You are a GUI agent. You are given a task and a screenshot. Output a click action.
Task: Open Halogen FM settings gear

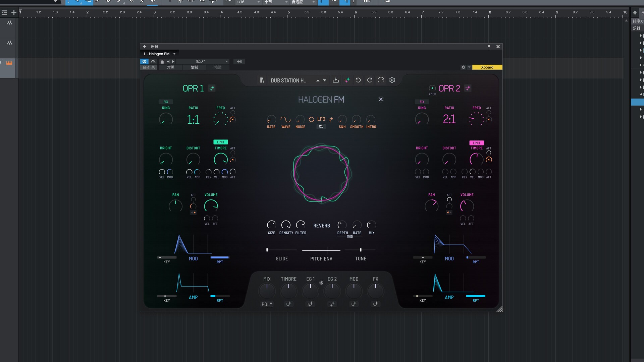pyautogui.click(x=392, y=80)
